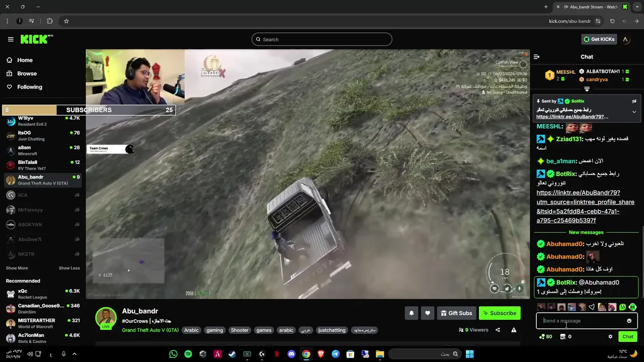
Task: Open pinned linktr.ee AbuBandr79 link
Action: (x=572, y=117)
